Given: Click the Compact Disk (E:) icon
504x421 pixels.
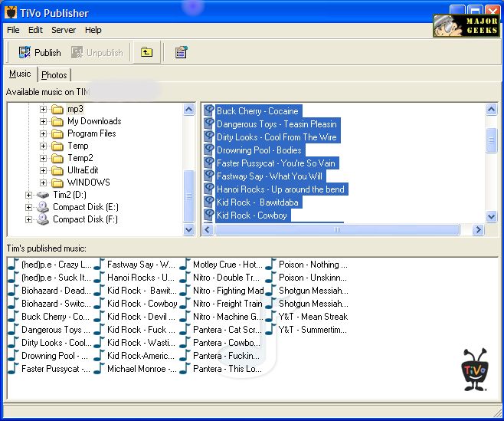Looking at the screenshot, I should [x=43, y=207].
